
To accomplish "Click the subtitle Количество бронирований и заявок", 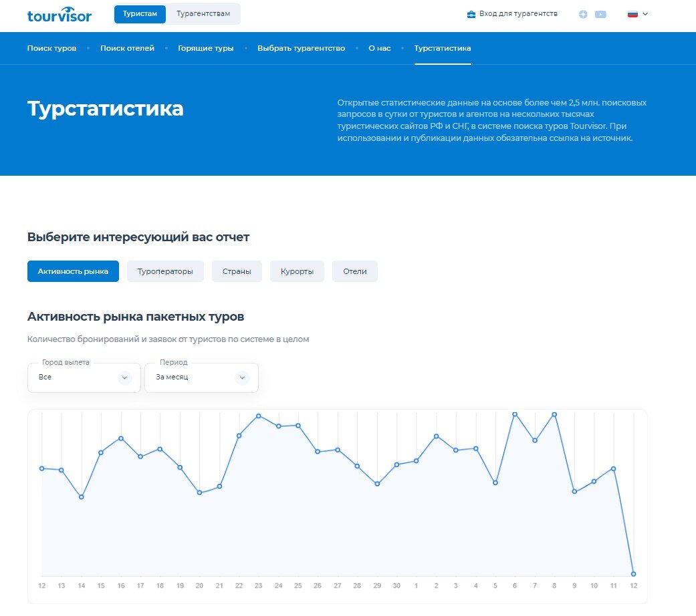I will tap(168, 339).
